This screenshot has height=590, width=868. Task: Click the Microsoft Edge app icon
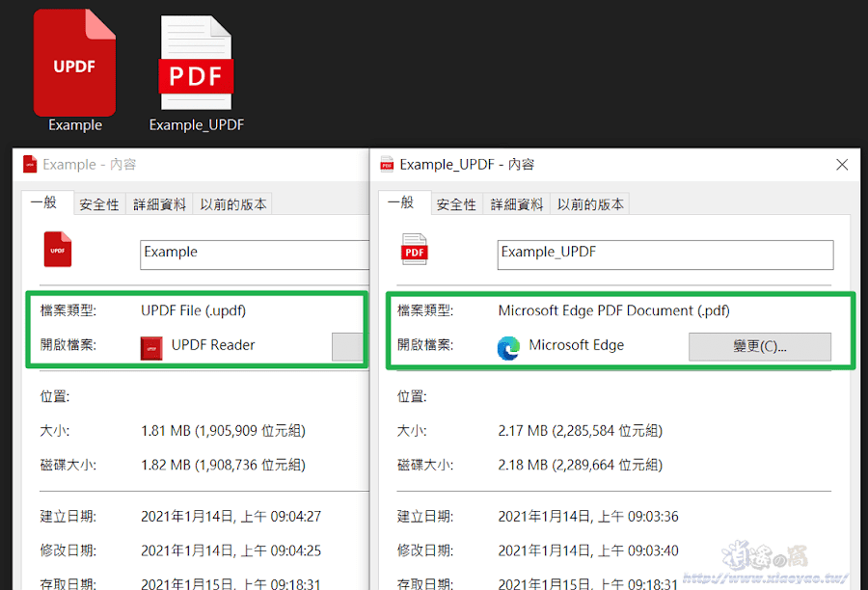(508, 348)
